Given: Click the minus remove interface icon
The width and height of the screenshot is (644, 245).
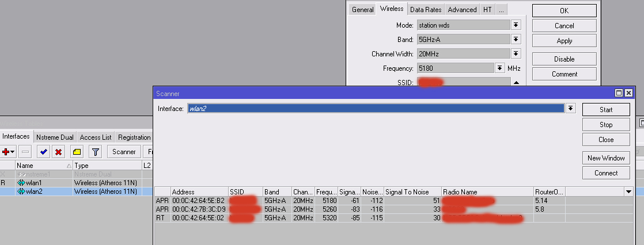Looking at the screenshot, I should point(25,152).
